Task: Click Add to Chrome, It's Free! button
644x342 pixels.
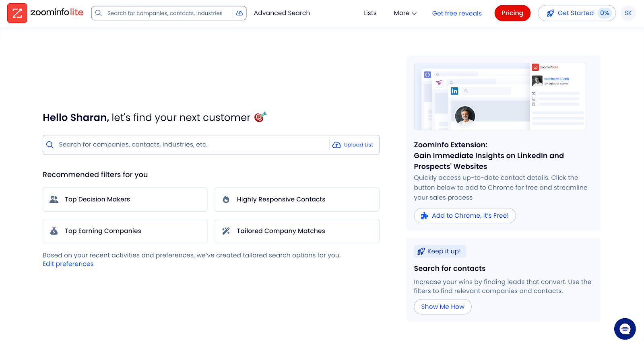Action: 465,216
